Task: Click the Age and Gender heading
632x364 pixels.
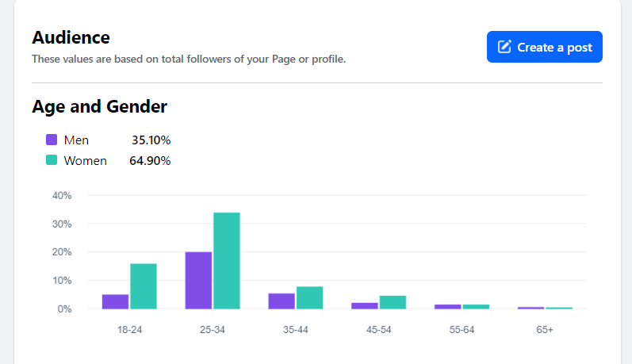Action: point(99,106)
